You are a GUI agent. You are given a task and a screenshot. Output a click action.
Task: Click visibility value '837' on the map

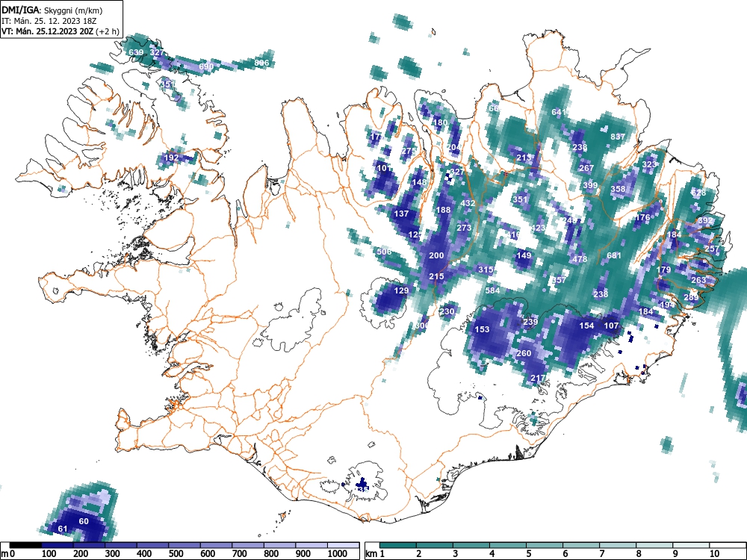618,137
